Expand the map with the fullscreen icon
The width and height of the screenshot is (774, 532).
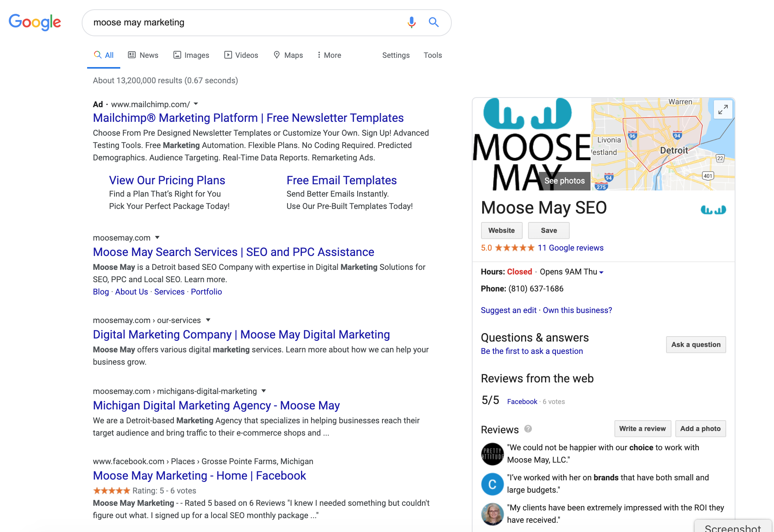(723, 109)
